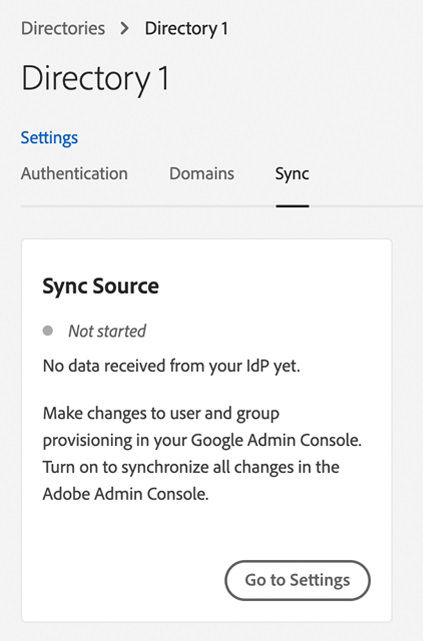
Task: Click the underline indicator beneath Sync tab
Action: 292,206
